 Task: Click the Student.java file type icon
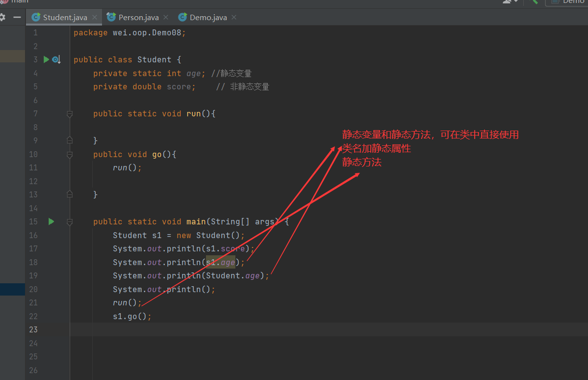click(x=36, y=17)
